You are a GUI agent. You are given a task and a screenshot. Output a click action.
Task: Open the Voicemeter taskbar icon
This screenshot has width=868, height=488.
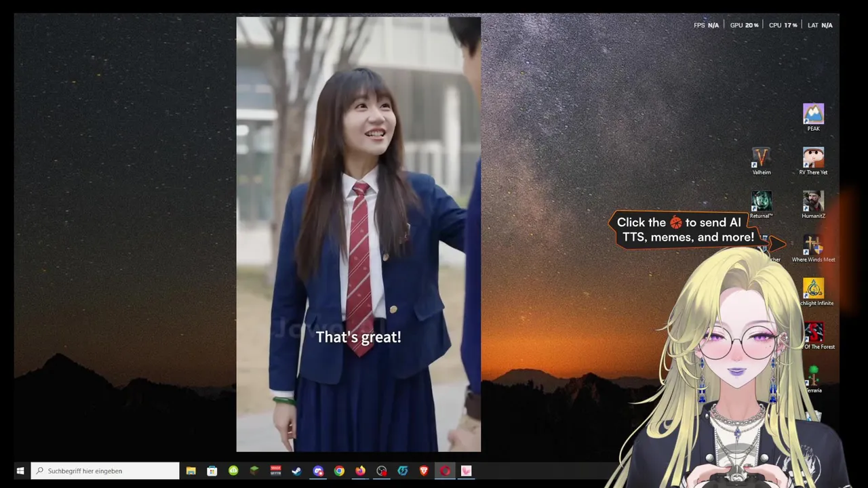point(275,470)
